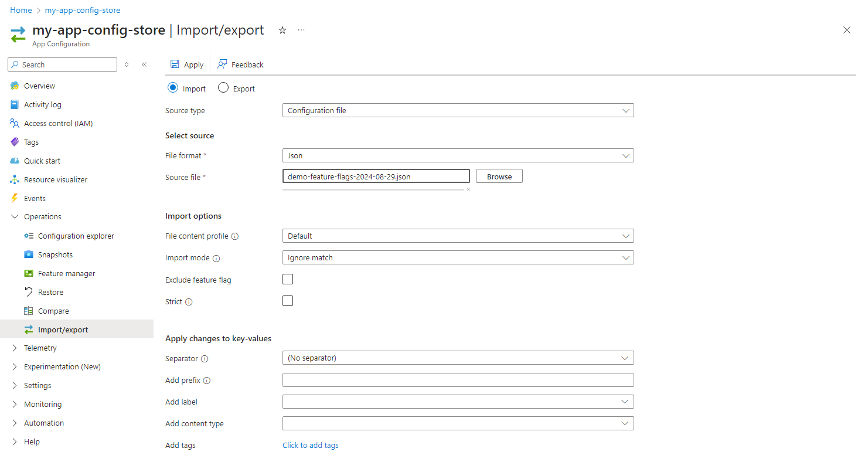Click the 'Click to add tags' link
Image resolution: width=868 pixels, height=462 pixels.
tap(311, 445)
